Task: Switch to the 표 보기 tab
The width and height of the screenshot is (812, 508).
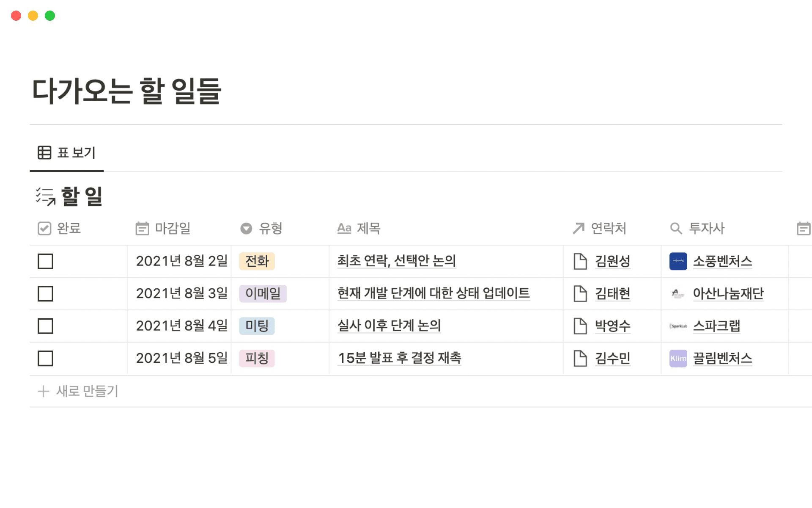Action: [67, 152]
